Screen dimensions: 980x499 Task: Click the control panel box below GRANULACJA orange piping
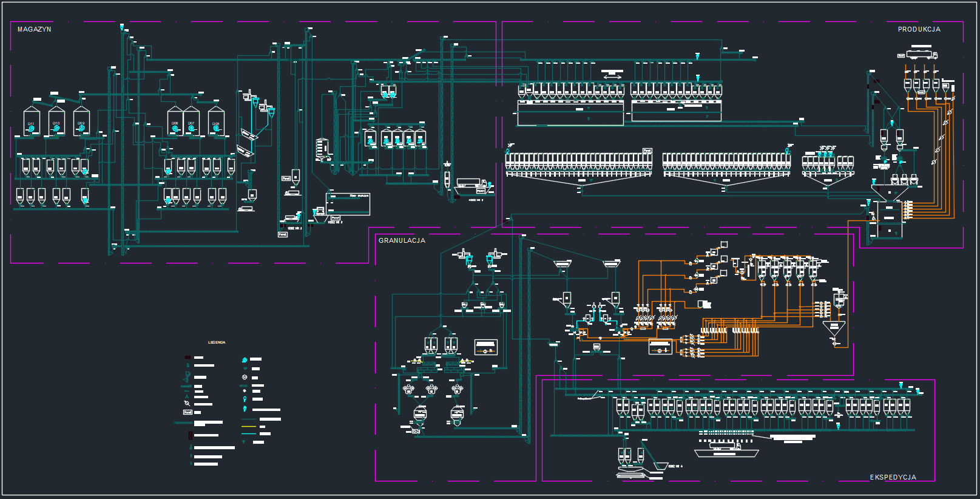[660, 347]
